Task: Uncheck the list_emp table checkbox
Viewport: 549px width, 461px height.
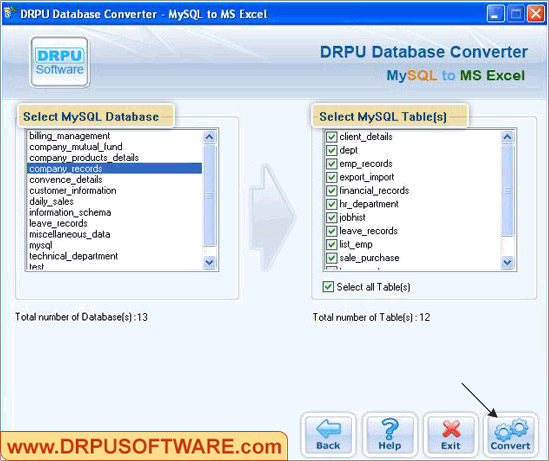Action: click(x=331, y=244)
